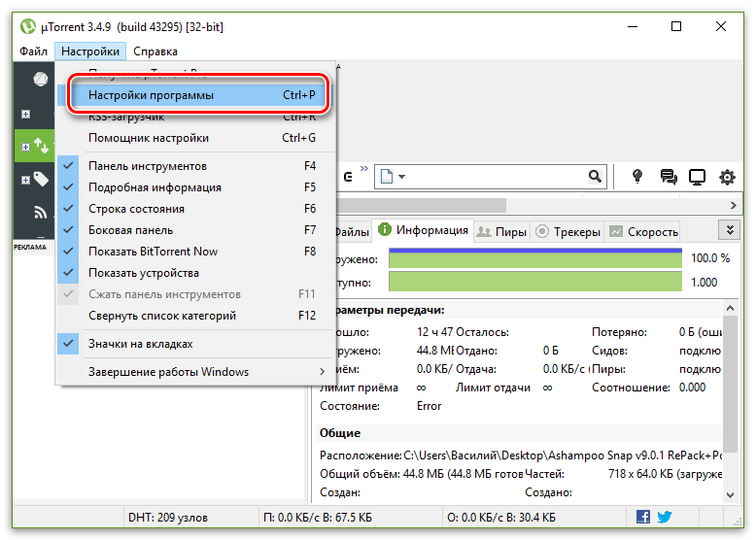Switch to the Трекеры tab
Screen dimensions: 756x540
(x=568, y=232)
